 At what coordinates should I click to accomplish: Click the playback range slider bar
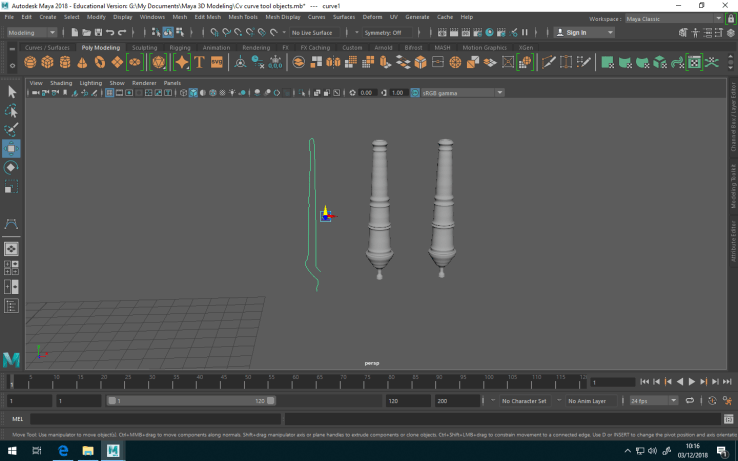click(190, 400)
